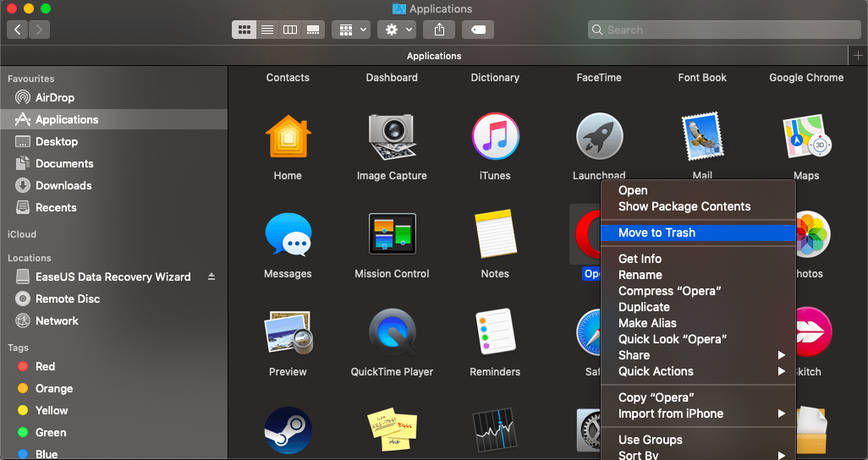This screenshot has height=460, width=868.
Task: Click Open in the context menu
Action: [x=698, y=190]
